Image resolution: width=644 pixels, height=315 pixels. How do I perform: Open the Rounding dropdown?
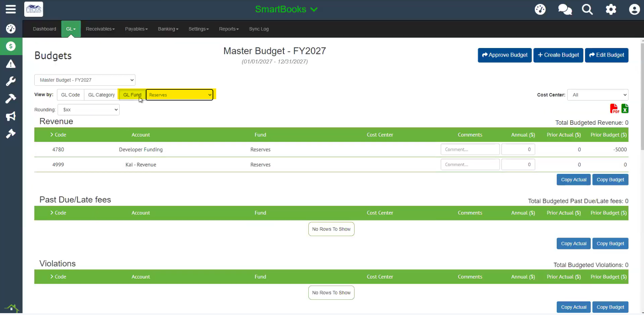point(88,109)
